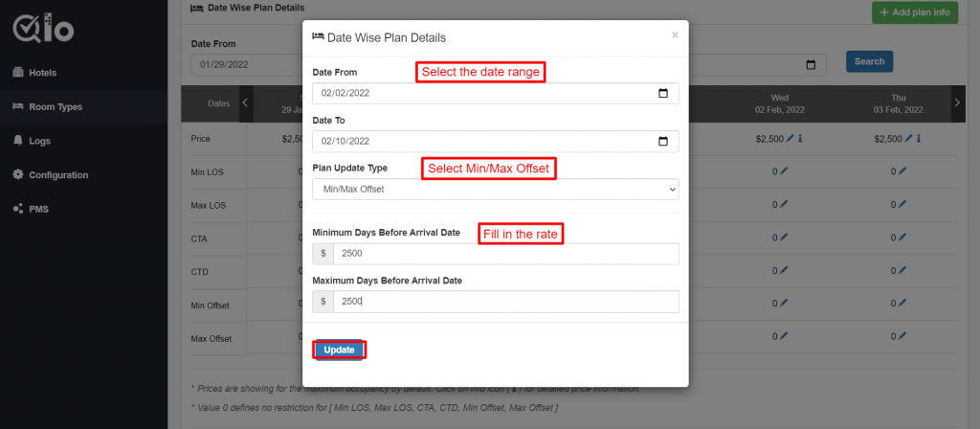980x429 pixels.
Task: Expand the Plan Update Type dropdown
Action: point(496,189)
